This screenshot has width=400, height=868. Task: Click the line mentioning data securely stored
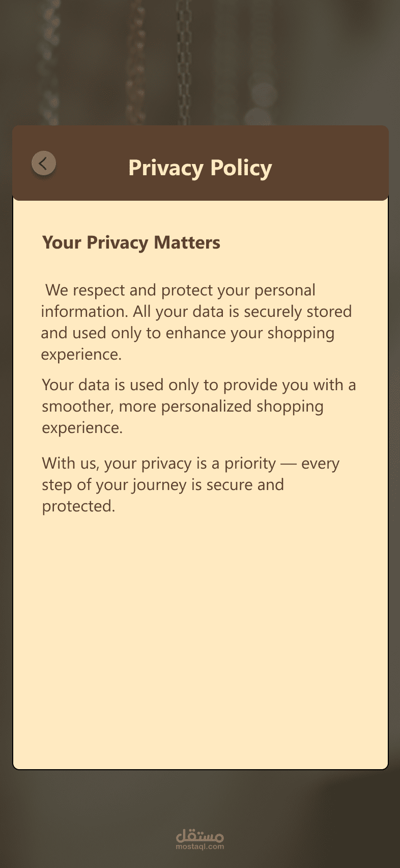click(196, 311)
